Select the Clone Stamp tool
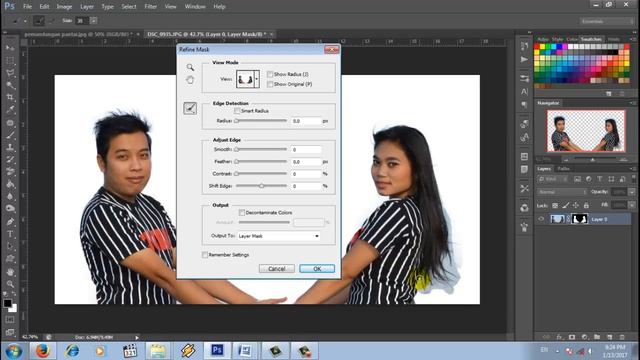The width and height of the screenshot is (640, 360). tap(10, 147)
